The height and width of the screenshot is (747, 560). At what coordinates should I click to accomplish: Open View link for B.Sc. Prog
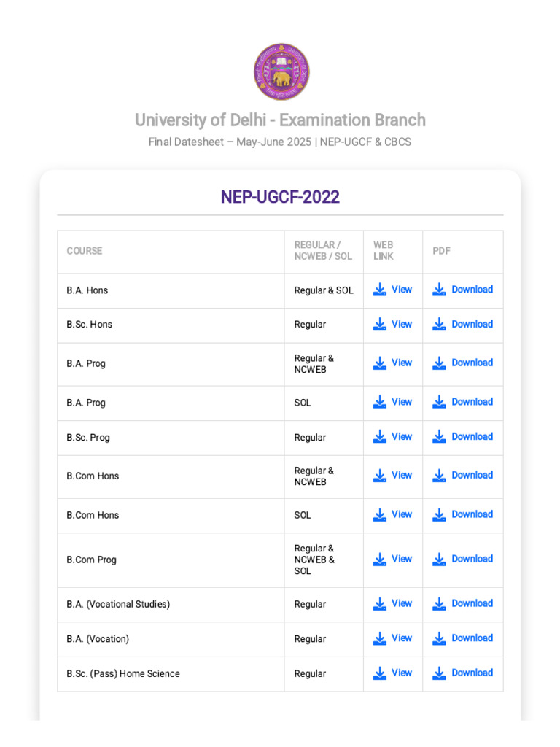(401, 437)
